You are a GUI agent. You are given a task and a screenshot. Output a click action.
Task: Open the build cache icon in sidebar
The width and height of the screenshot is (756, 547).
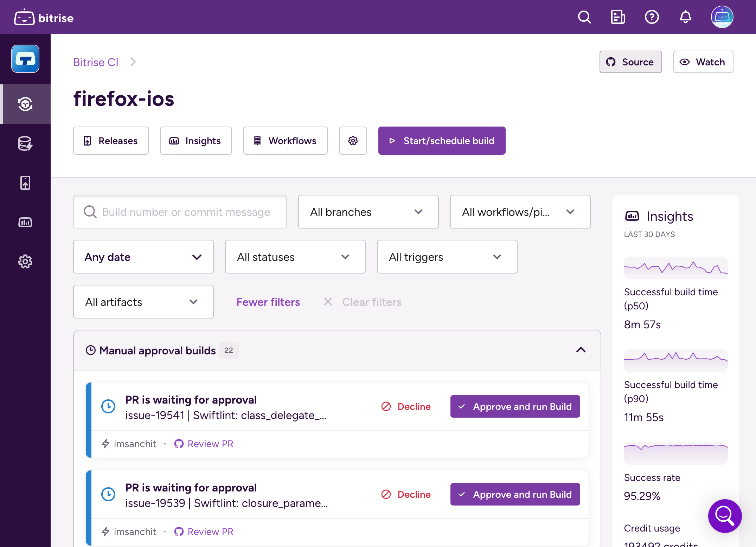[x=25, y=143]
